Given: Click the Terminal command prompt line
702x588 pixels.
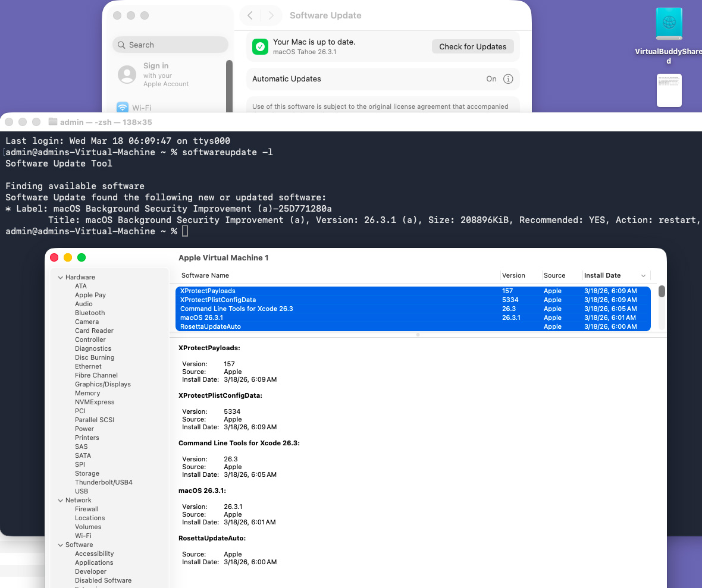Looking at the screenshot, I should pyautogui.click(x=97, y=231).
